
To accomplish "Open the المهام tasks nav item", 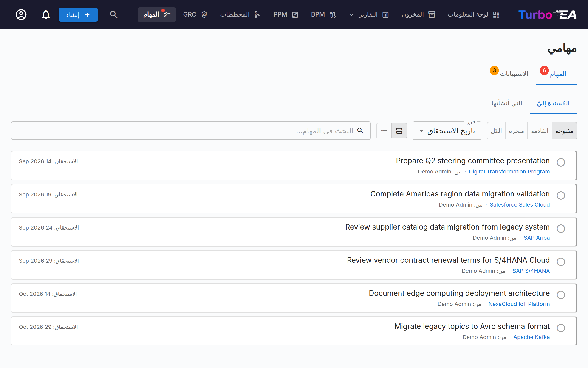I will (157, 14).
